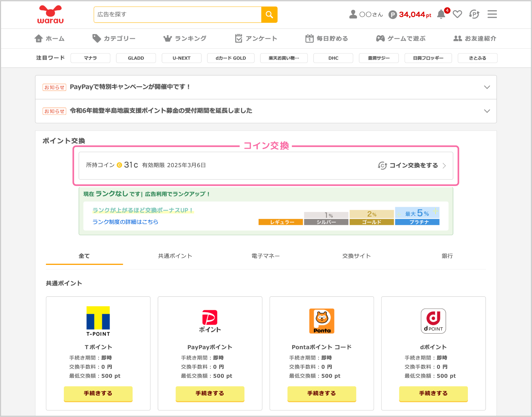Open コイン交換をする chevron link
Viewport: 532px width, 417px height.
[x=444, y=165]
